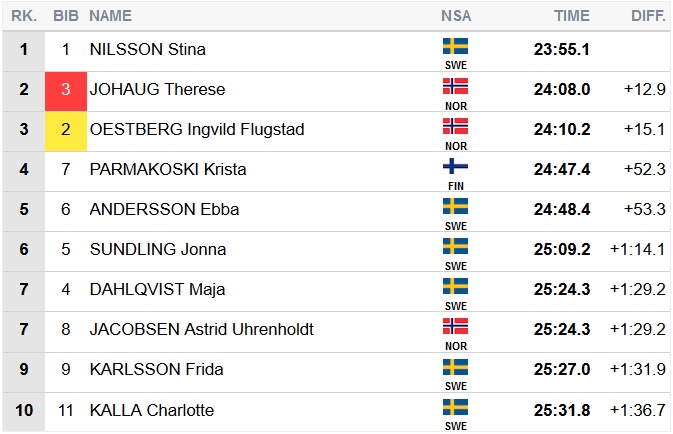Open athlete link DAHLQVIST Maja
The height and width of the screenshot is (434, 673).
click(157, 290)
